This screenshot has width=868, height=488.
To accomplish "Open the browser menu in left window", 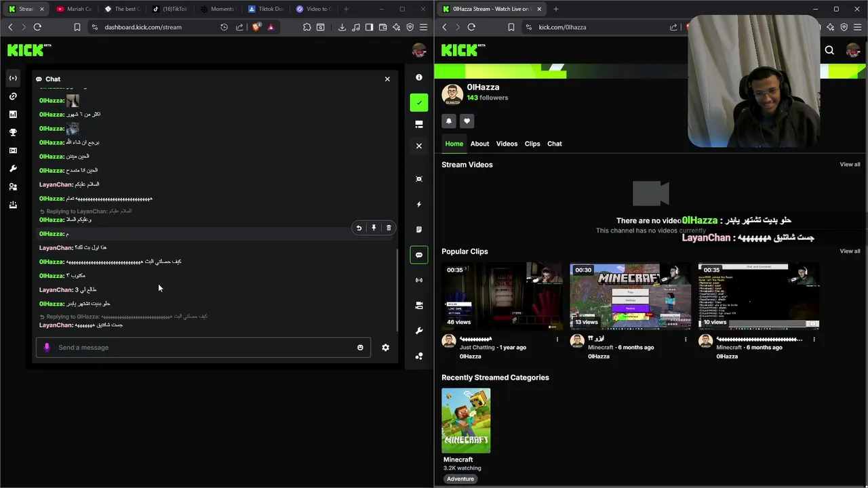I will point(423,27).
